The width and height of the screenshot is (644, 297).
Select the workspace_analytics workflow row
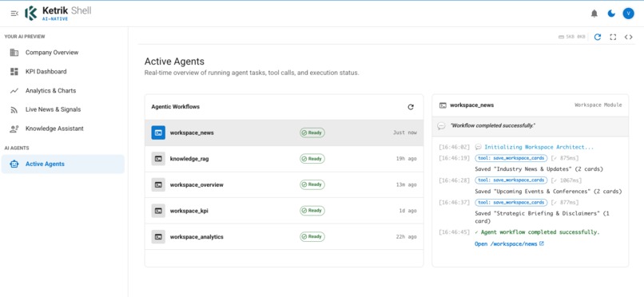[284, 236]
